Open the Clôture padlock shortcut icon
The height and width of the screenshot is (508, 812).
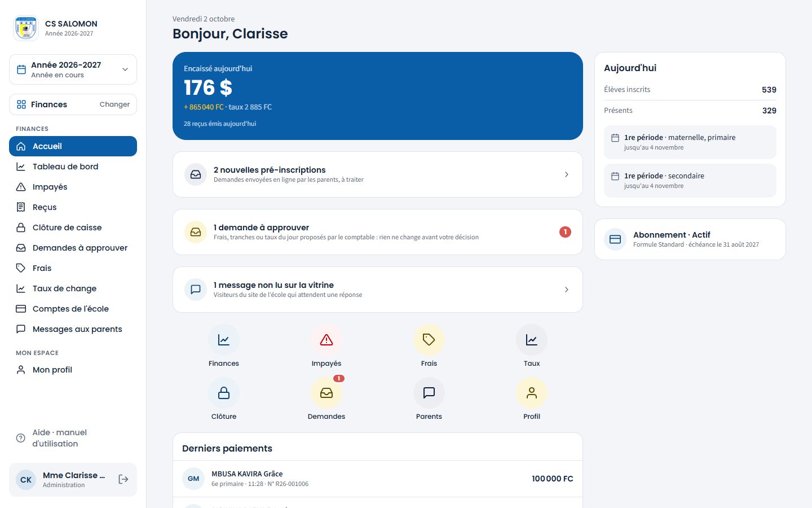pos(224,393)
